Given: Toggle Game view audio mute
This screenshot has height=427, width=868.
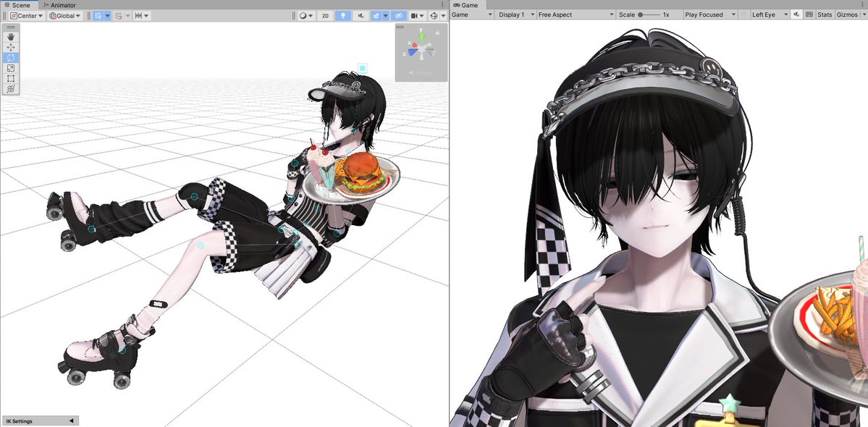Looking at the screenshot, I should tap(796, 15).
